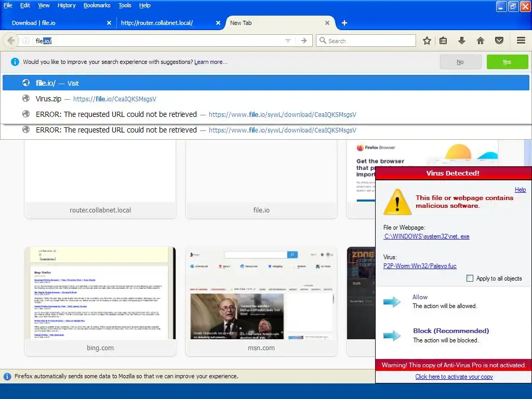Open the P2P-Worm:Win32/Palevo.fuc link

click(x=420, y=266)
